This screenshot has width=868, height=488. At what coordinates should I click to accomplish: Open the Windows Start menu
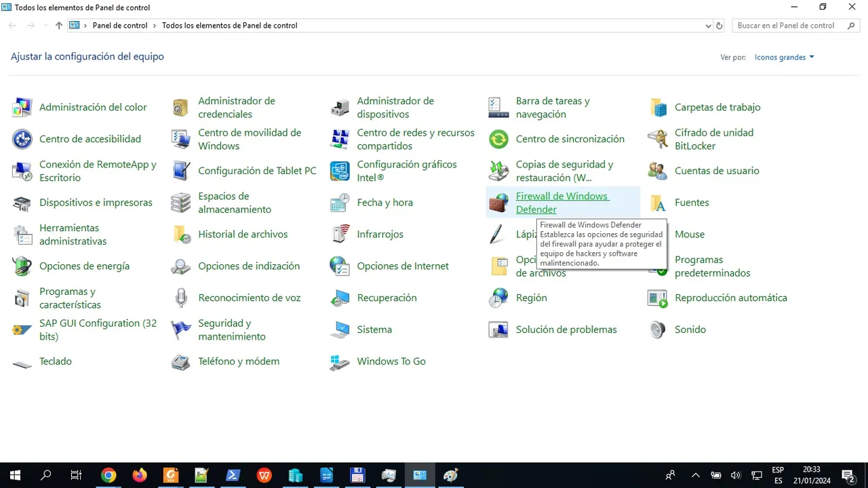(15, 475)
